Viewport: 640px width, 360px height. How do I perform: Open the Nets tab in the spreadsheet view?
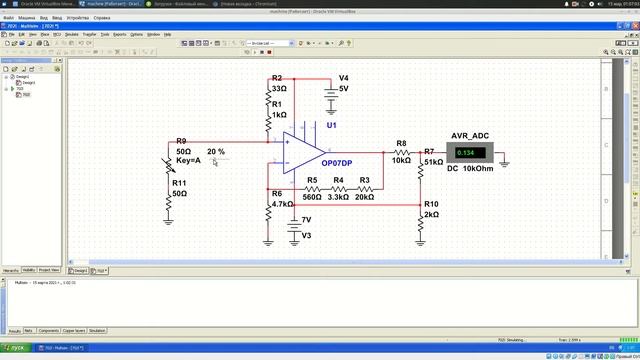pos(29,331)
